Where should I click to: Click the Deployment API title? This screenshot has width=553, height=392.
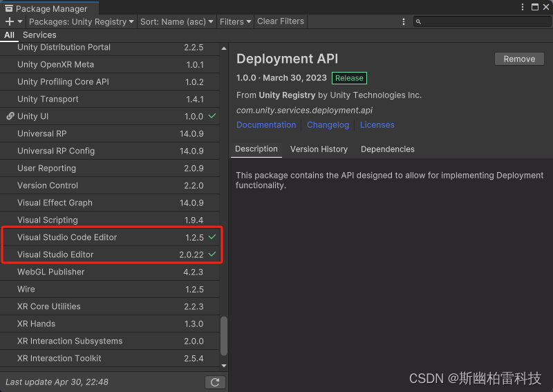(287, 59)
